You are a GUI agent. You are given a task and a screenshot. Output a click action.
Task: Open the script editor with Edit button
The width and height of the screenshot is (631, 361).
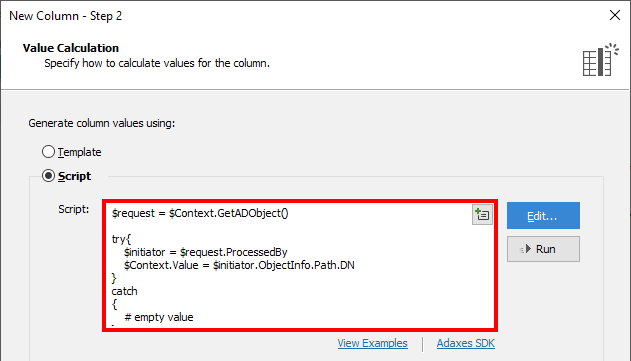[543, 216]
